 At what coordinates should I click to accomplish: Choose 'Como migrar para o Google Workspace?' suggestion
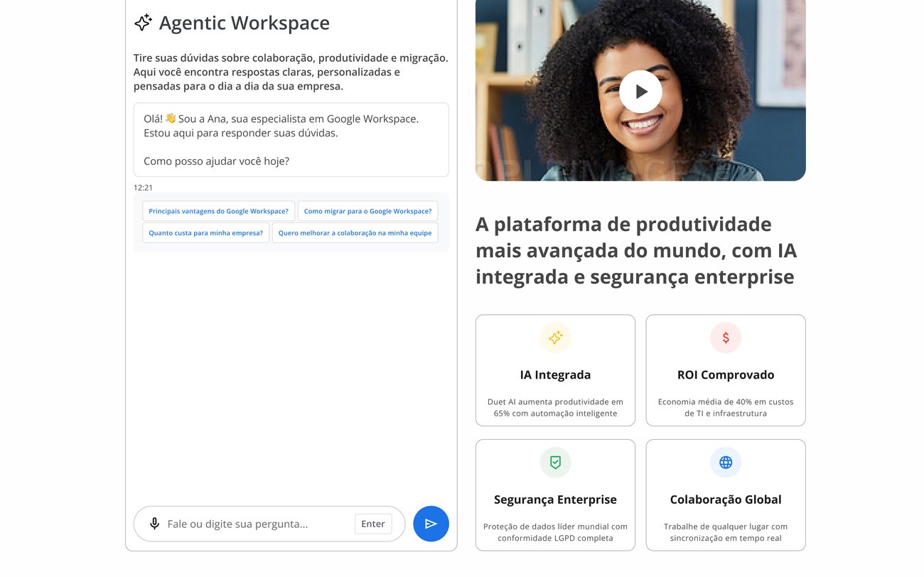tap(367, 211)
